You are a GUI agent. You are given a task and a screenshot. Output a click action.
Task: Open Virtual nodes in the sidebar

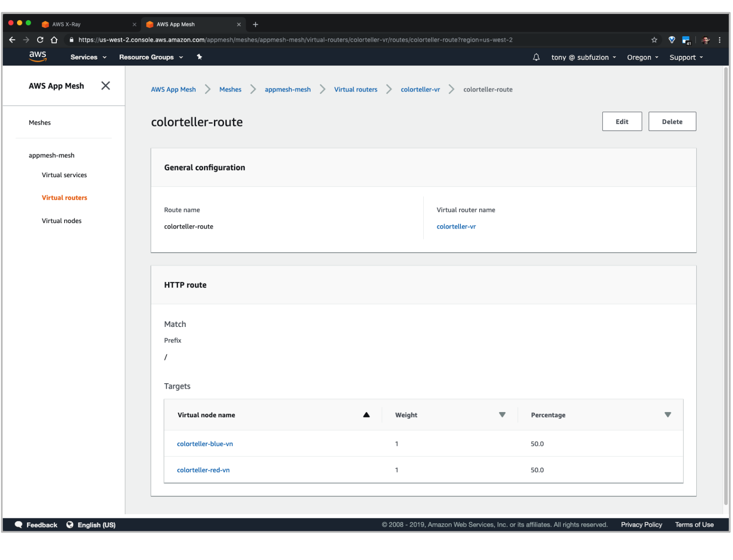tap(61, 221)
